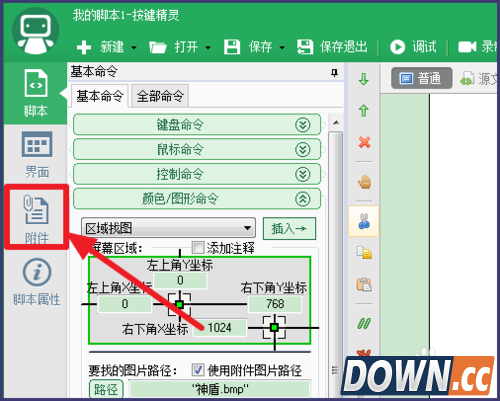
Task: Open the 脚本 script sidebar section
Action: click(x=36, y=93)
